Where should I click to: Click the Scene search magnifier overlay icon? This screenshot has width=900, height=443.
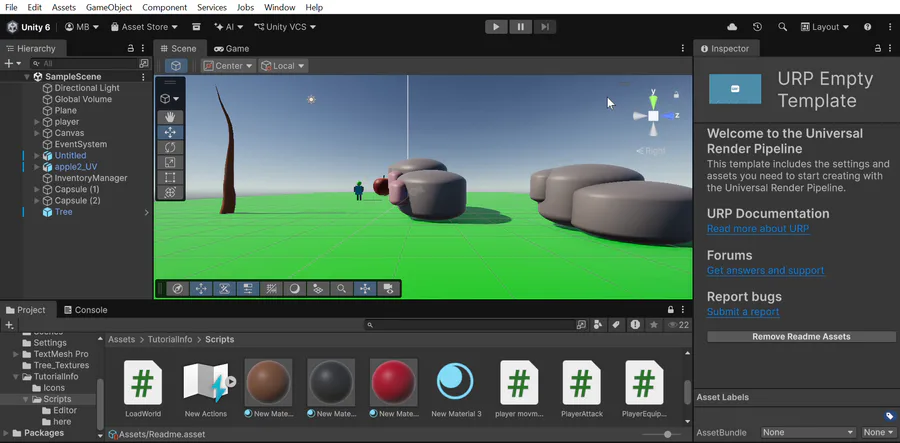point(342,289)
